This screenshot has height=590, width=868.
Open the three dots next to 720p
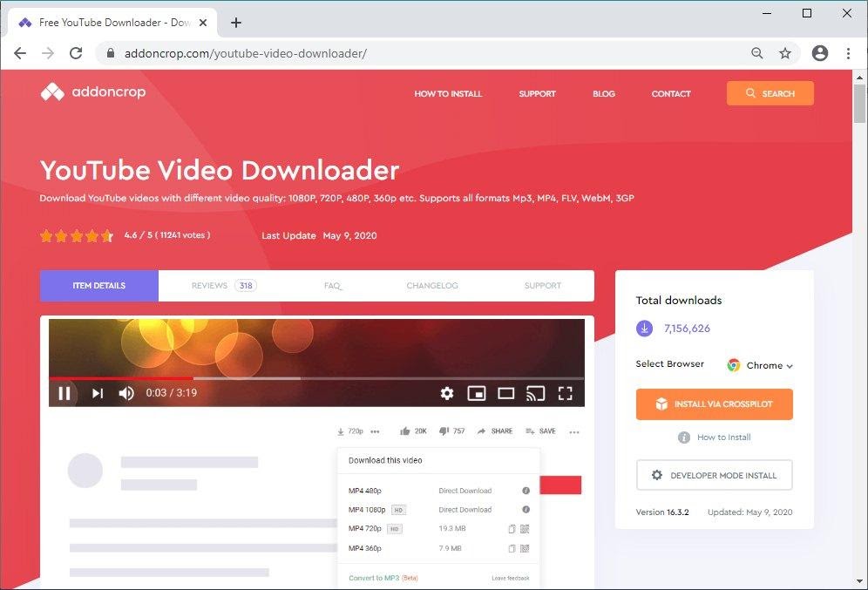point(376,431)
